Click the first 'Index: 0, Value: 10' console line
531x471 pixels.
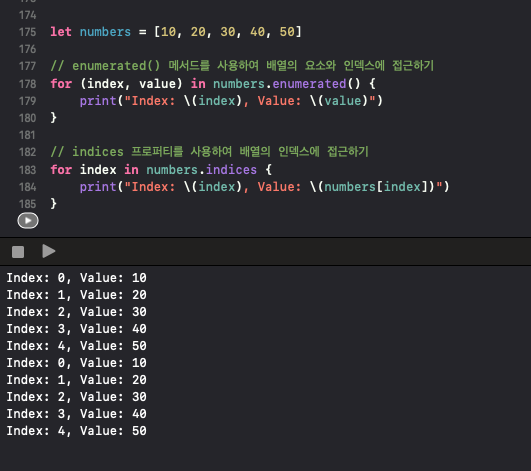[x=77, y=278]
